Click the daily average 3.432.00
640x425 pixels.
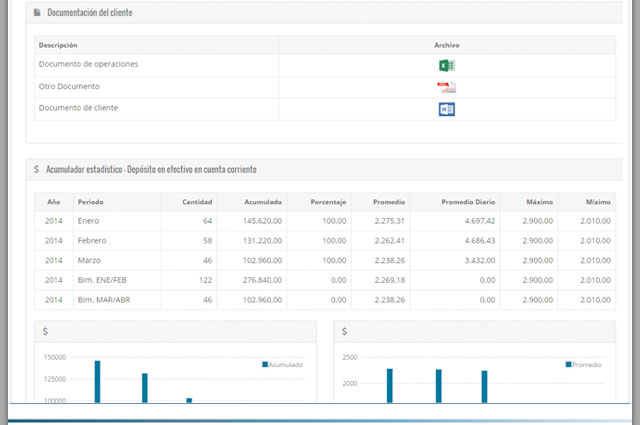pyautogui.click(x=480, y=260)
